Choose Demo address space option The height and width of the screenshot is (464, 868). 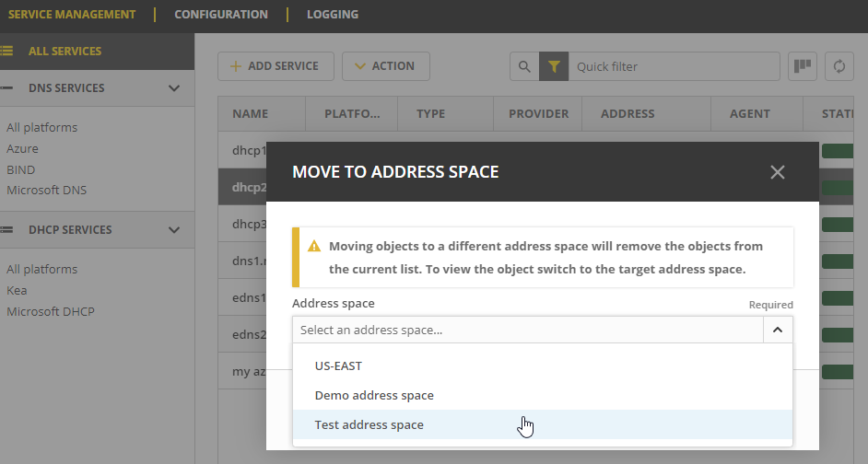(x=374, y=395)
